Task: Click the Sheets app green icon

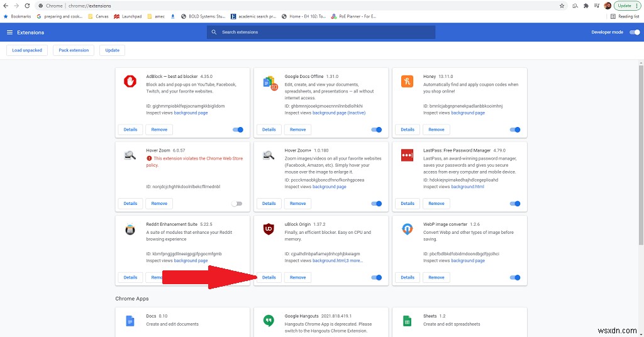Action: pyautogui.click(x=407, y=321)
